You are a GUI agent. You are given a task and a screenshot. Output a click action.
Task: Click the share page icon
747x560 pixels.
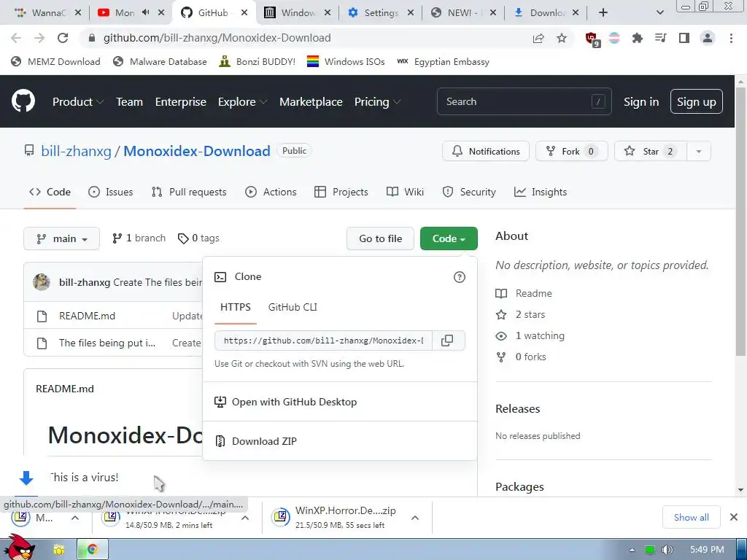(x=538, y=38)
